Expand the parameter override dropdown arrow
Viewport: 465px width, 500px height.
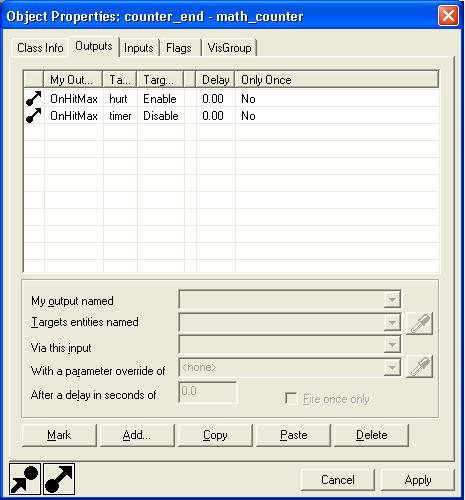coord(392,367)
